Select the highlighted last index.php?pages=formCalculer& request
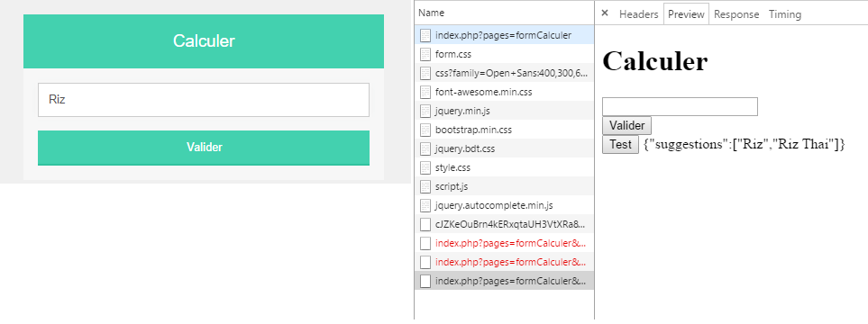868x324 pixels. click(504, 281)
